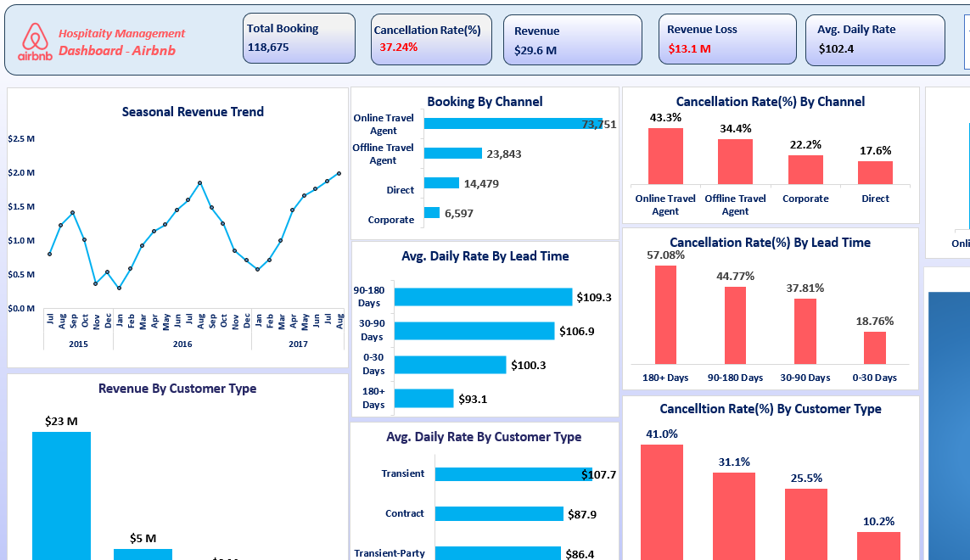Select the Total Booking KPI card
The height and width of the screenshot is (560, 970).
[299, 38]
